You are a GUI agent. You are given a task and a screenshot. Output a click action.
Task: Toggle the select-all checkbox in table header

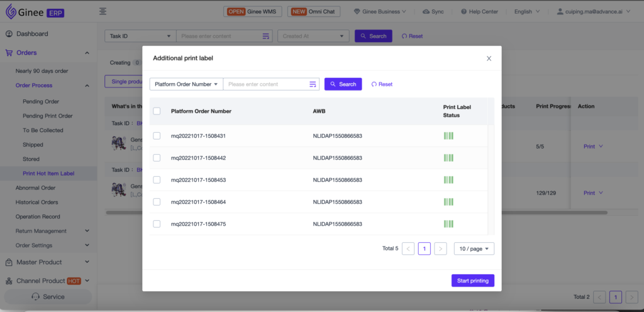coord(157,111)
